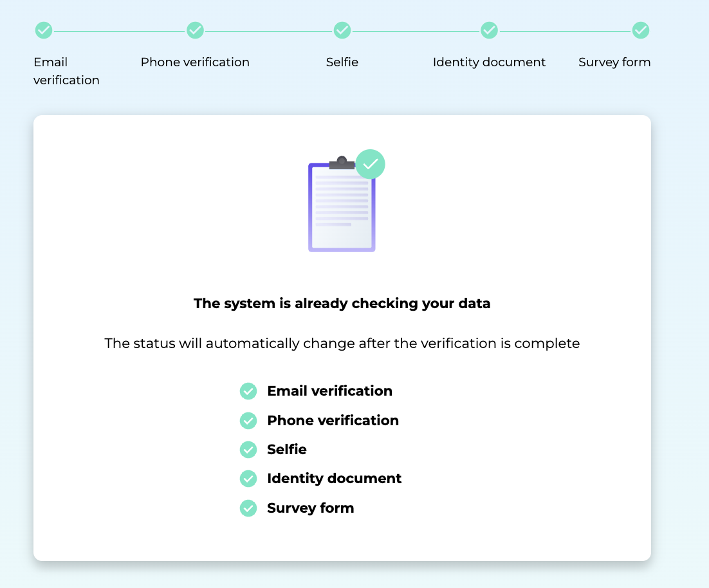This screenshot has height=588, width=709.
Task: Click the Survey form step checkmark in progress bar
Action: 640,30
